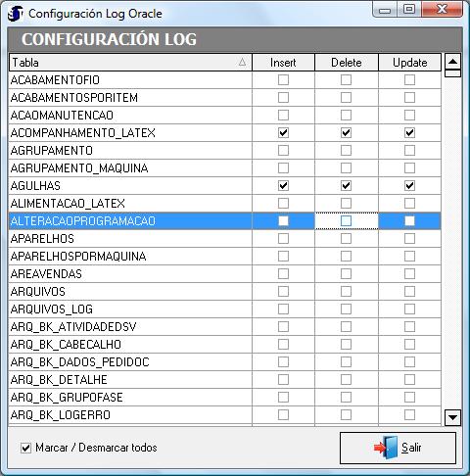The image size is (470, 476).
Task: Click the scroll-down arrow of the table
Action: pos(452,417)
